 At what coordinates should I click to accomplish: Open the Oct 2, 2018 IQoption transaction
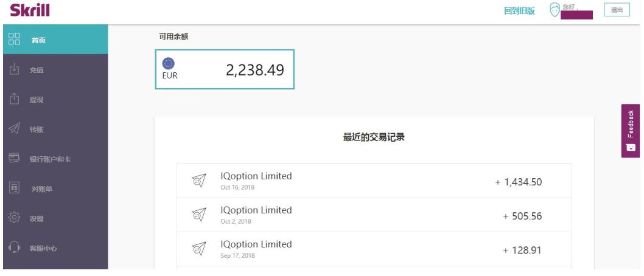pos(374,215)
